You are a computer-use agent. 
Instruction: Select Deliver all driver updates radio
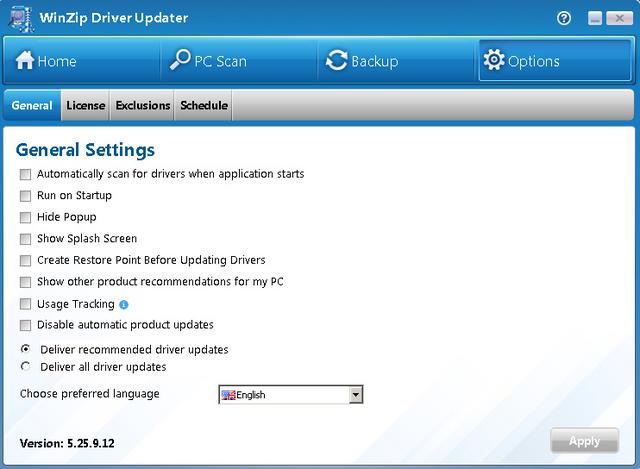click(x=26, y=367)
